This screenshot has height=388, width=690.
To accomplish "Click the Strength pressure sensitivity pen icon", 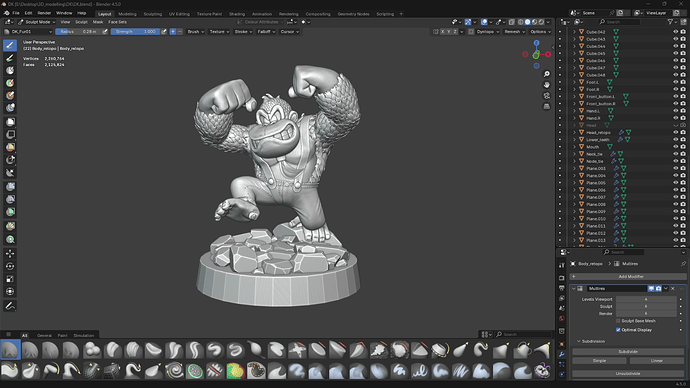I will (164, 32).
